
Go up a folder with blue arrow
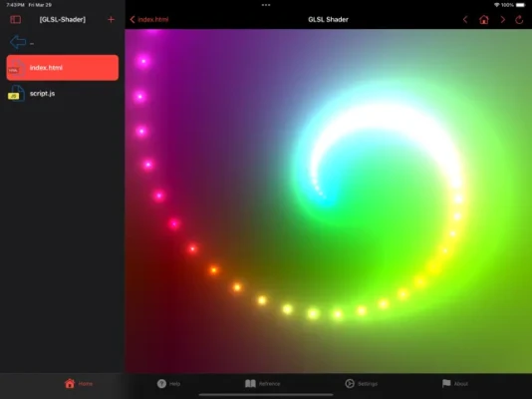18,42
